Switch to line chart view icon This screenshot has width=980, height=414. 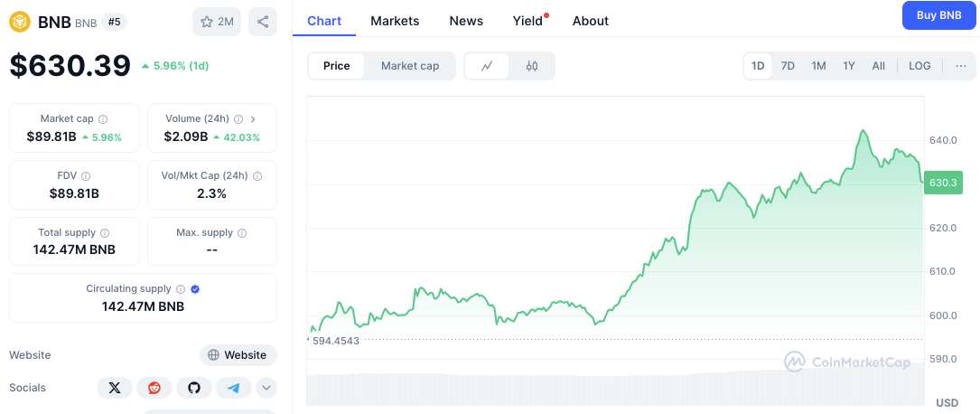pyautogui.click(x=487, y=66)
